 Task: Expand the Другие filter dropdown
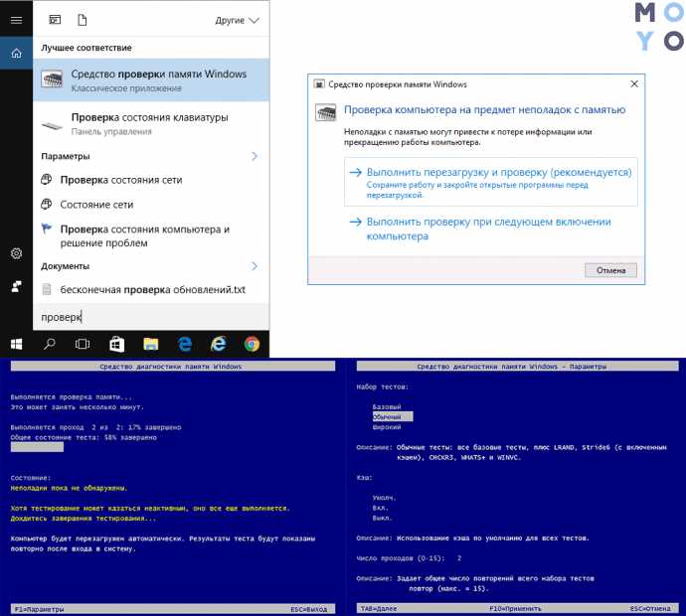[237, 21]
